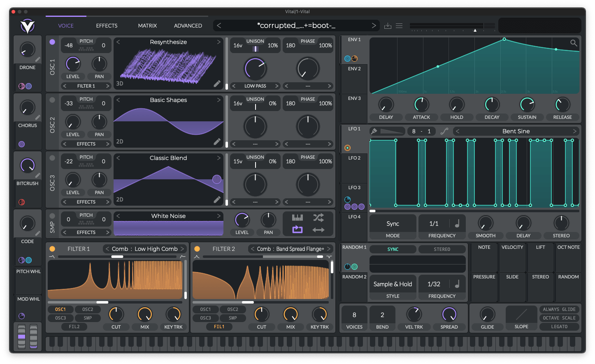This screenshot has height=364, width=595.
Task: Route OSC3 into Filter 1
Action: click(60, 318)
